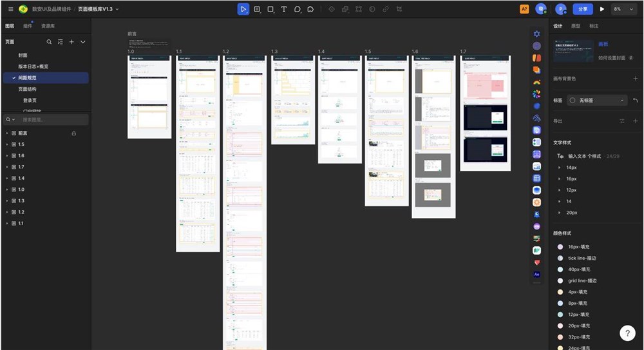The height and width of the screenshot is (350, 644).
Task: Select the Move pointer tool
Action: (x=243, y=9)
